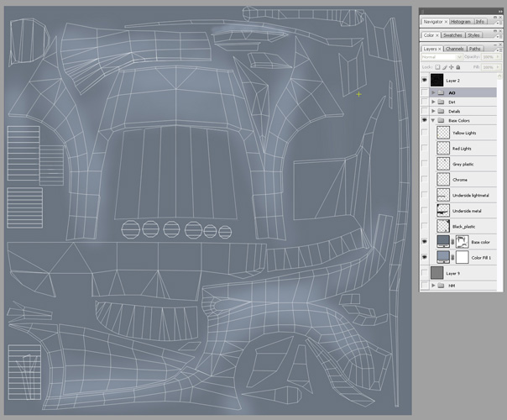507x420 pixels.
Task: Click the Base color layer link chain icon
Action: pyautogui.click(x=453, y=242)
